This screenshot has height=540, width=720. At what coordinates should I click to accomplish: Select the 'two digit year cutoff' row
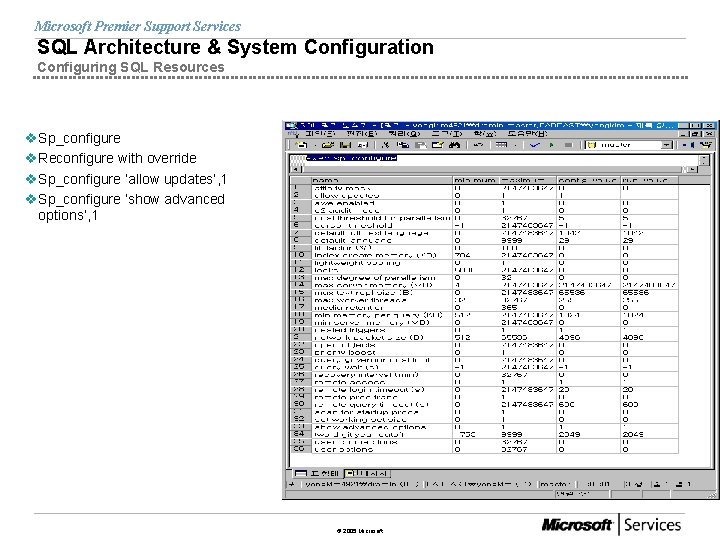click(484, 434)
